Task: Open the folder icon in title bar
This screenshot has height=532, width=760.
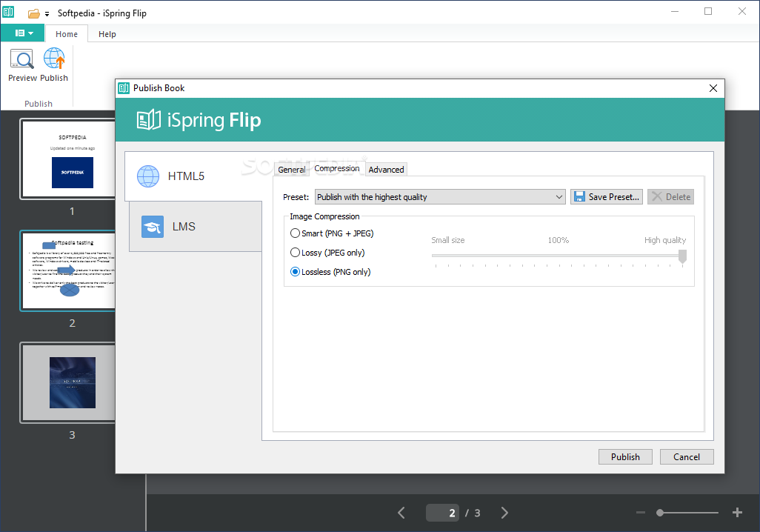Action: click(x=33, y=13)
